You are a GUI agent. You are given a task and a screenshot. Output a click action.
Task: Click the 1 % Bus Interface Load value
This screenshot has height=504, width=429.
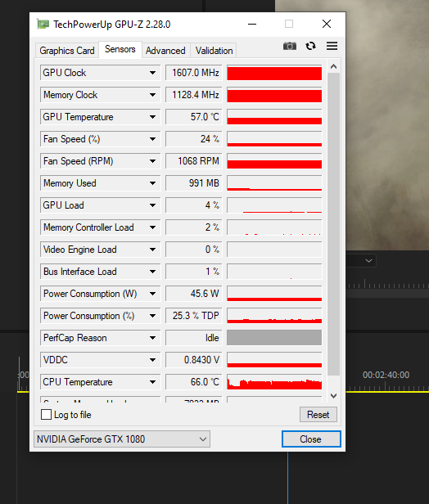click(193, 272)
